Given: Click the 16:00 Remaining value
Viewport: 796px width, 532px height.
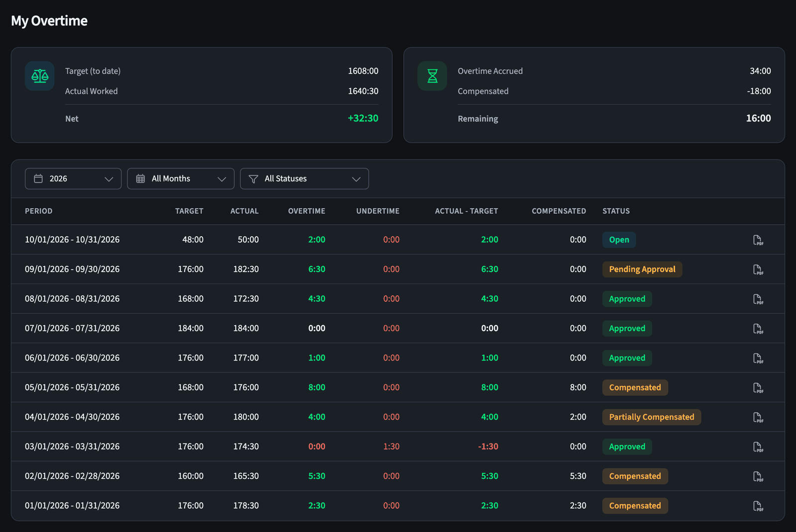Looking at the screenshot, I should pyautogui.click(x=758, y=118).
